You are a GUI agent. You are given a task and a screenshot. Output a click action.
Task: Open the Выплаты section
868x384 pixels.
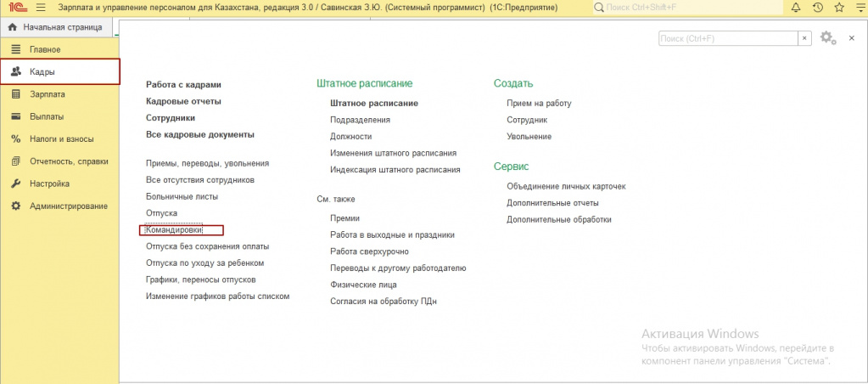point(59,116)
